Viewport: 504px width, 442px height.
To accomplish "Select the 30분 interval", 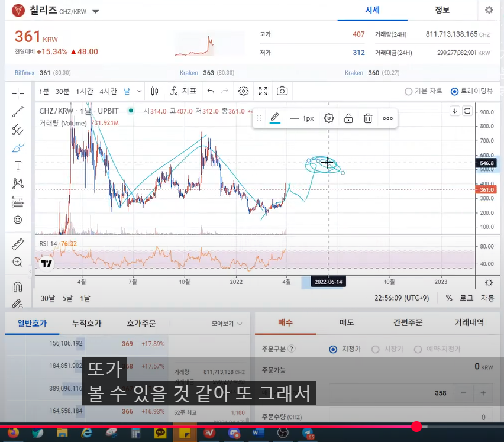I will pyautogui.click(x=62, y=92).
